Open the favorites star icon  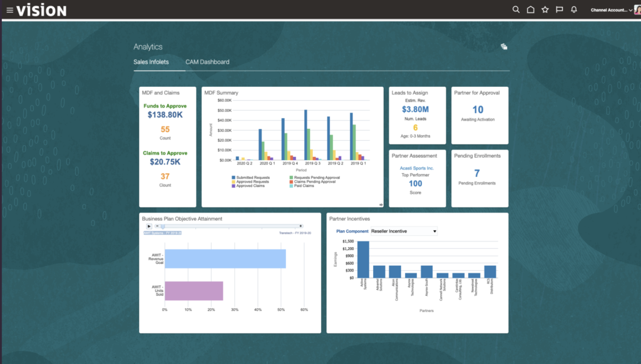544,9
